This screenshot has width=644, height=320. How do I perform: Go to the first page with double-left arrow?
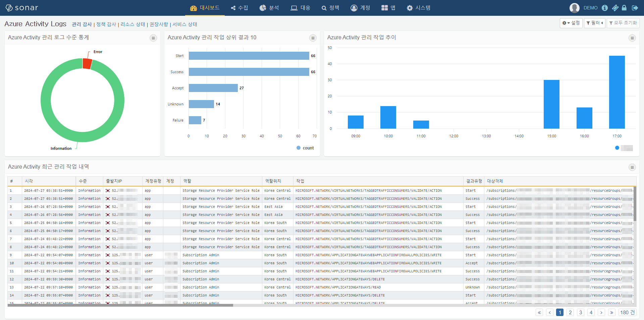click(539, 312)
